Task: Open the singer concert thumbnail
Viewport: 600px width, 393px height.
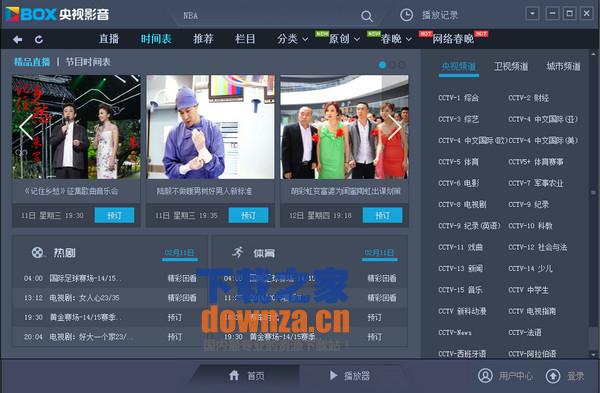Action: pyautogui.click(x=76, y=127)
